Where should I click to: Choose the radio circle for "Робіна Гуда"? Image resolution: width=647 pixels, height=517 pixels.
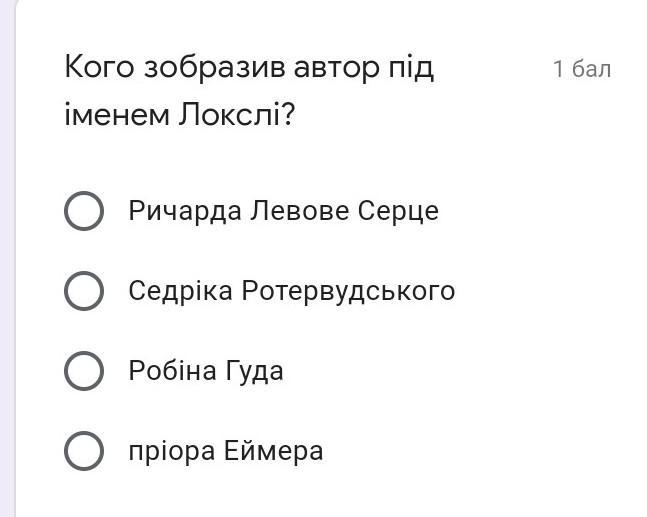(84, 371)
